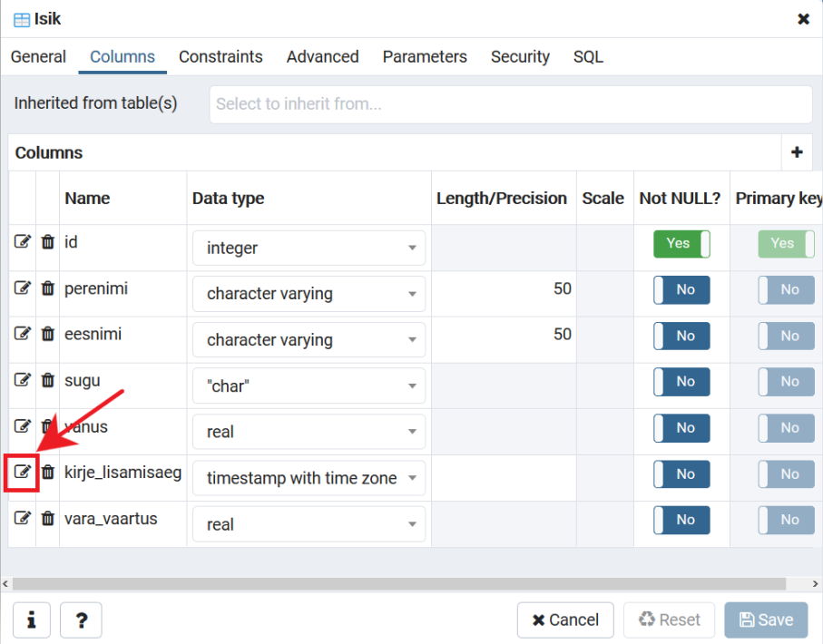Delete the perenimi column row

click(x=48, y=288)
